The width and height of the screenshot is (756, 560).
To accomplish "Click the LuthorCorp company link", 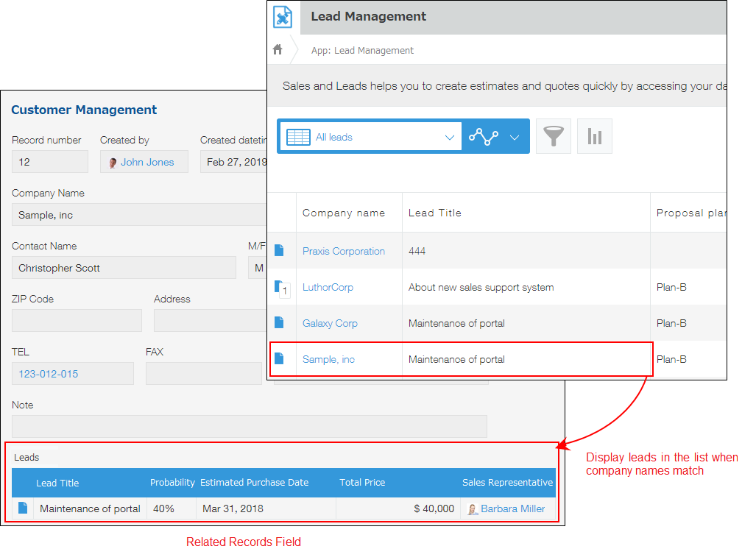I will click(328, 287).
